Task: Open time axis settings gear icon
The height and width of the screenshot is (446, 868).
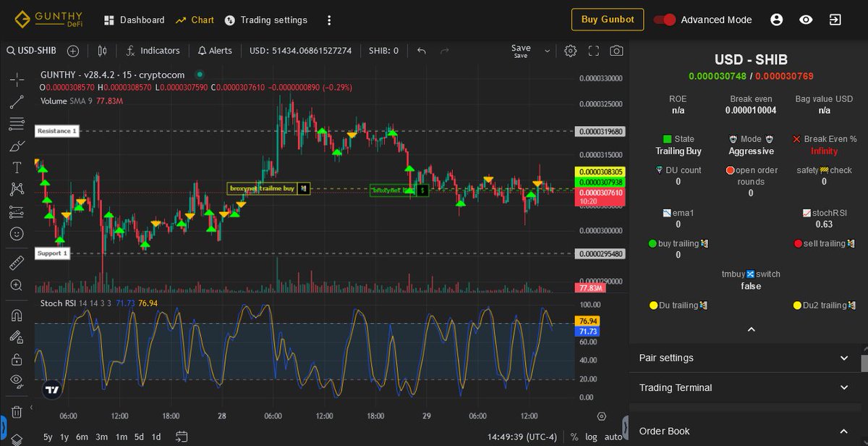Action: [602, 416]
